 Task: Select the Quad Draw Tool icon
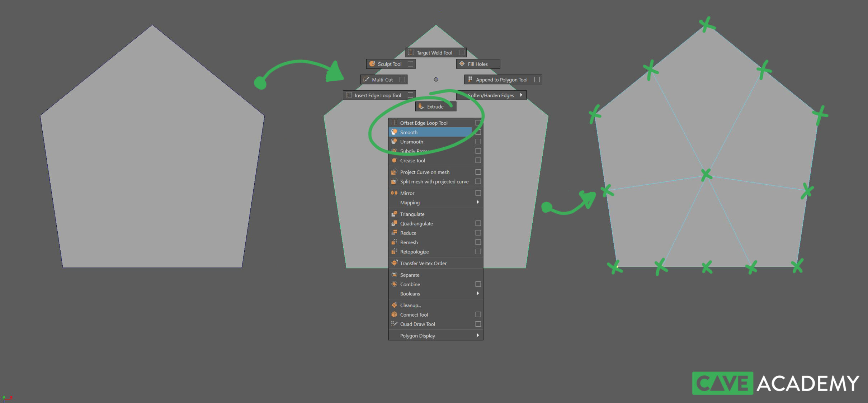pyautogui.click(x=395, y=324)
